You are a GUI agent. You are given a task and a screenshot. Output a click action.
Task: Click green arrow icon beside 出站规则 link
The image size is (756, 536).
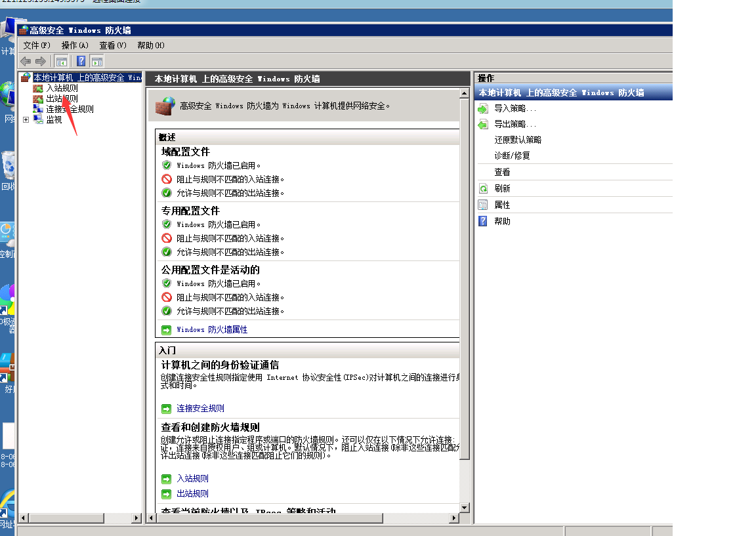tap(166, 494)
